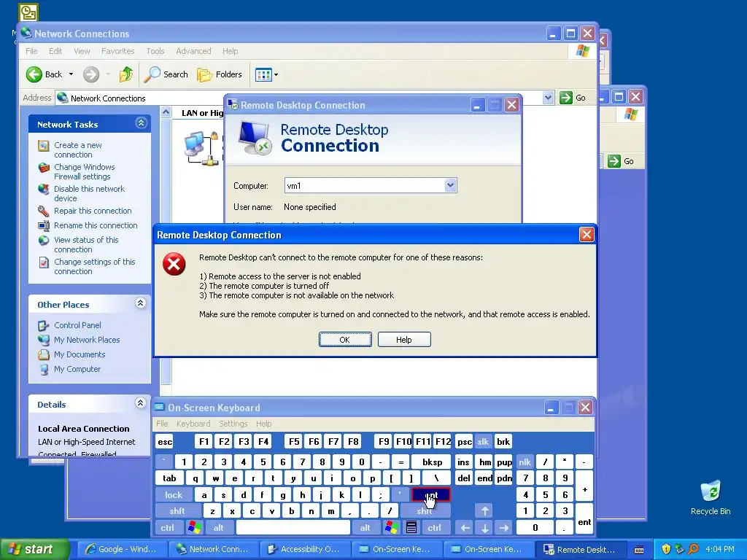Click OK in the error dialog
Screen dimensions: 747x560
(345, 340)
